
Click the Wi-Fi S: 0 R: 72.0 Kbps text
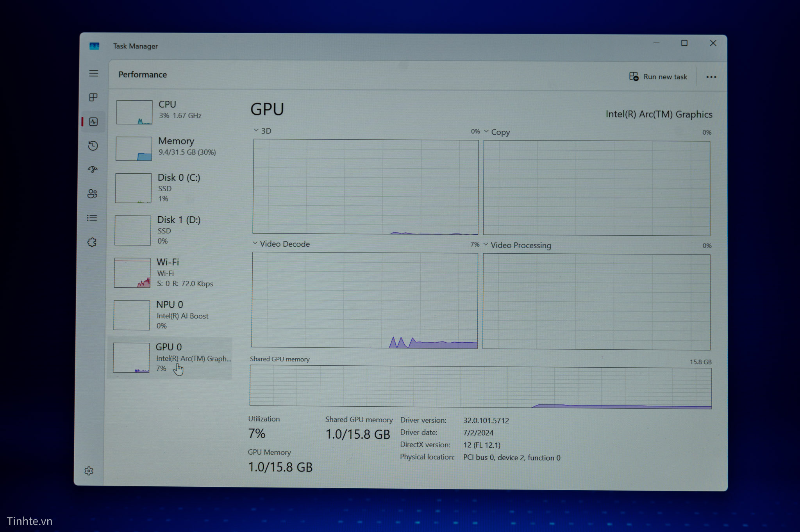(185, 284)
